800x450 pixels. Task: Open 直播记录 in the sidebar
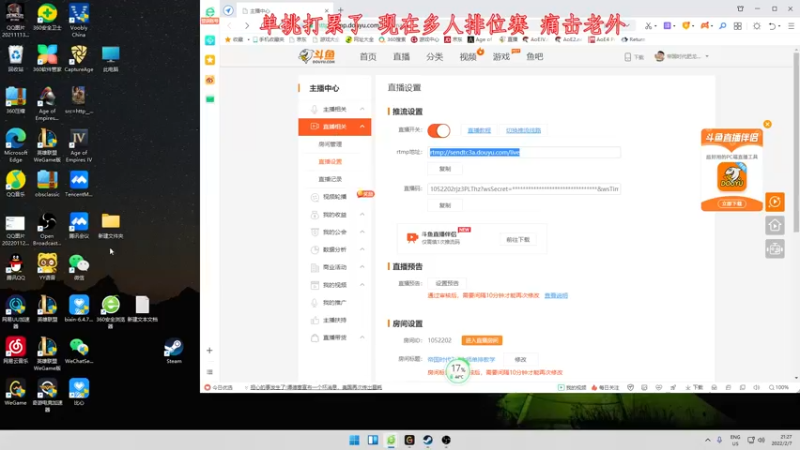[330, 179]
